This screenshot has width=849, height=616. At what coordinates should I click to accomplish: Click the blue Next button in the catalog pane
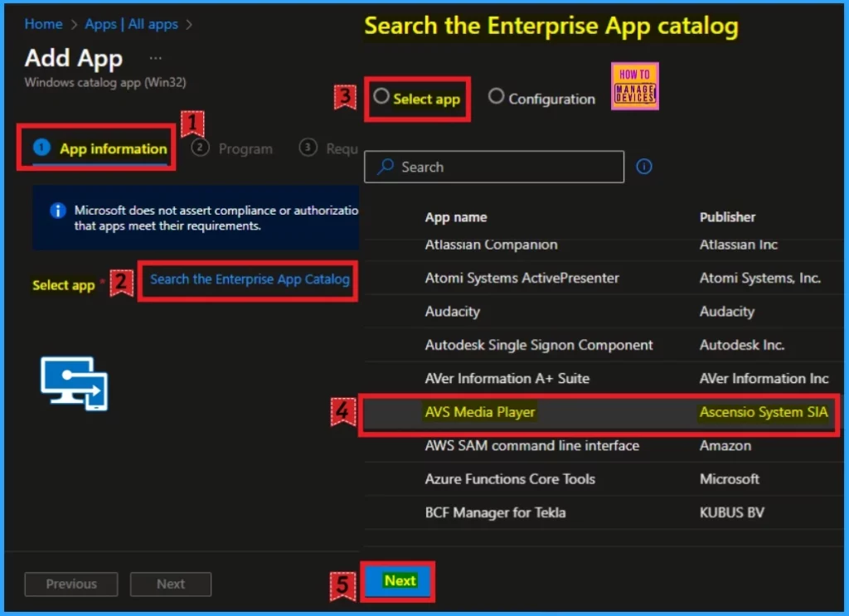[x=400, y=581]
